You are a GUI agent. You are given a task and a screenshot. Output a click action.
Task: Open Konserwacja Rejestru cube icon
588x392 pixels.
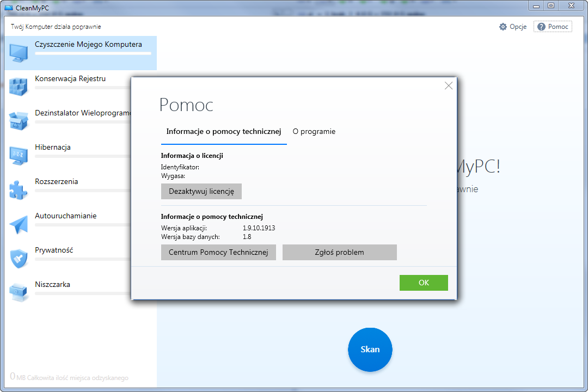[19, 87]
